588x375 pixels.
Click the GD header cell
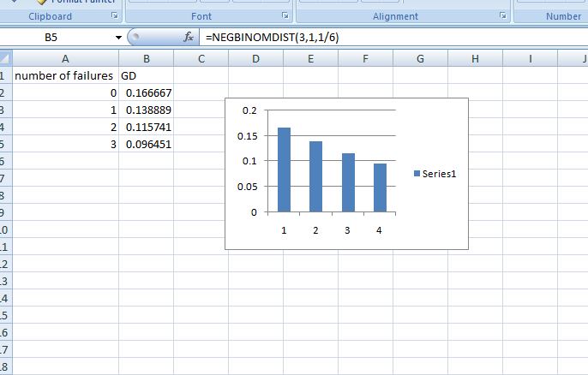pyautogui.click(x=146, y=75)
